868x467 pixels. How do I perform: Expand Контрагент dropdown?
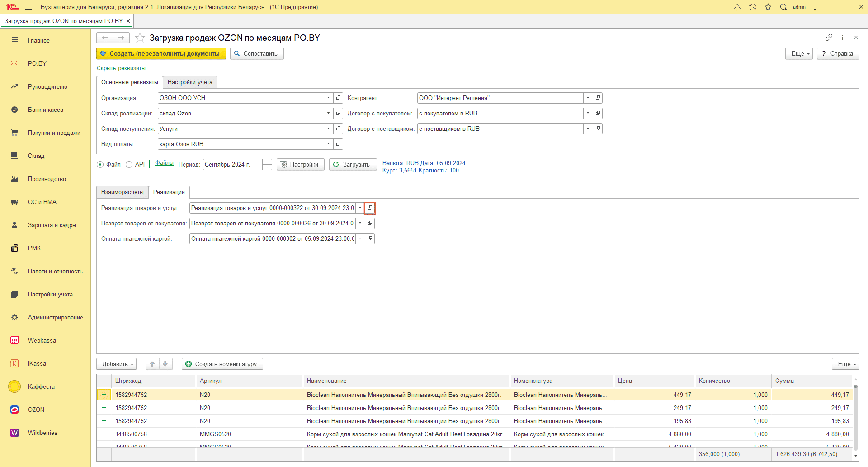coord(588,98)
